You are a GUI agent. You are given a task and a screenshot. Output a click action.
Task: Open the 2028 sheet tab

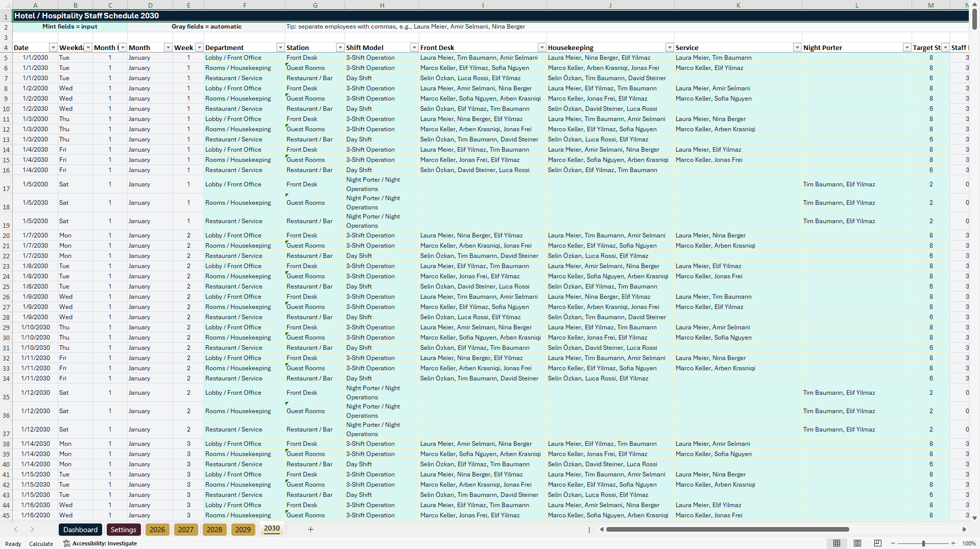click(214, 530)
